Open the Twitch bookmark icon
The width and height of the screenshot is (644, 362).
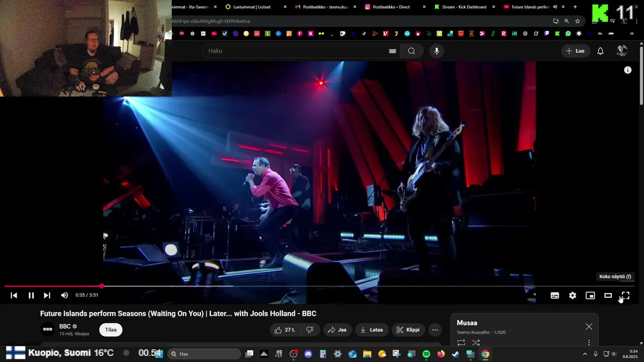click(x=547, y=34)
